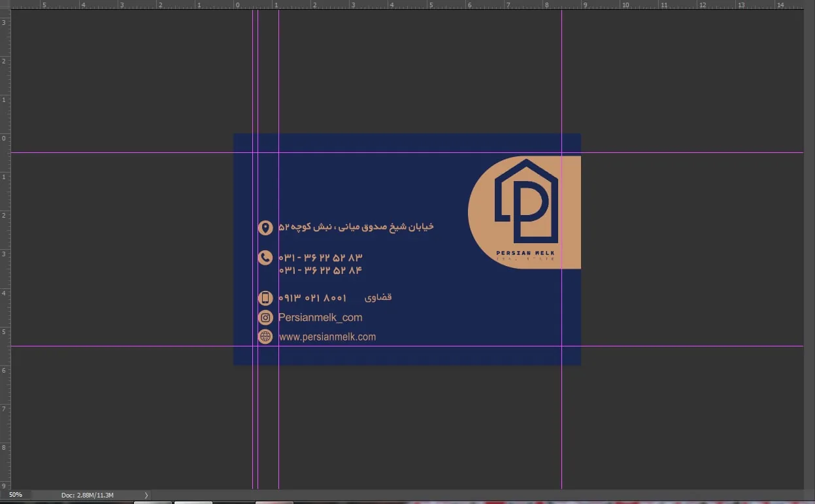Click the globe website icon on the card
Viewport: 815px width, 504px height.
[265, 337]
